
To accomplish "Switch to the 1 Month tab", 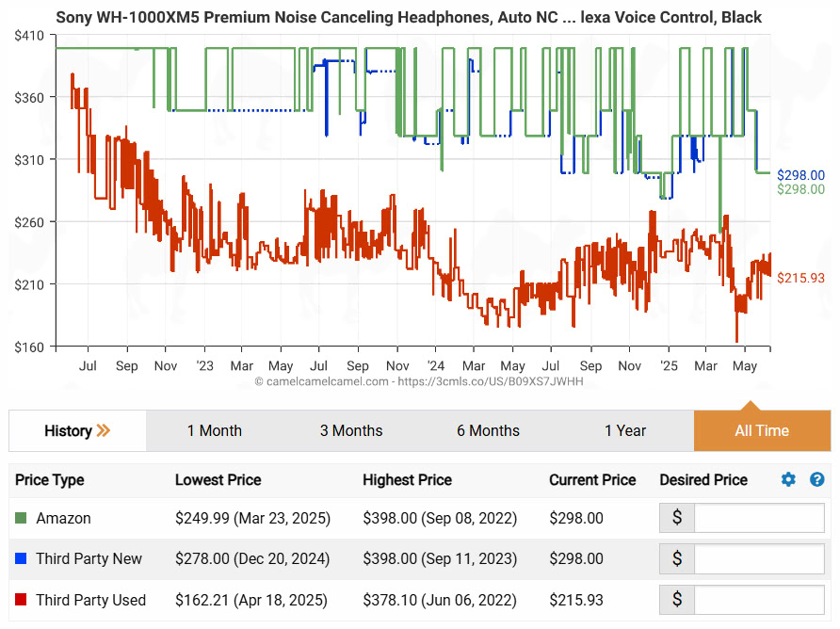I will click(214, 431).
